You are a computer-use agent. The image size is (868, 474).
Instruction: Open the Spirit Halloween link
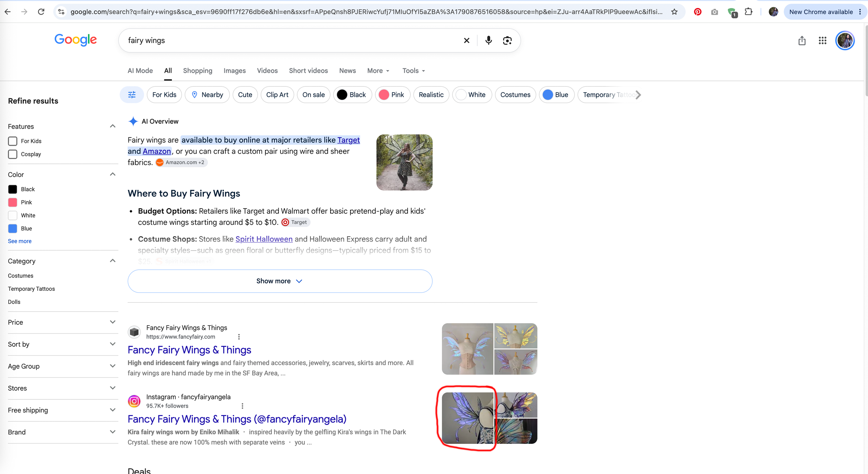[264, 239]
